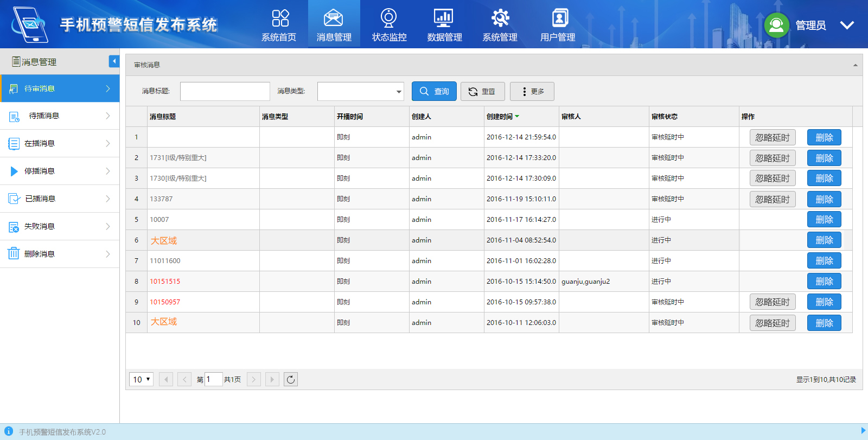Click the 查询 search button

tap(434, 91)
